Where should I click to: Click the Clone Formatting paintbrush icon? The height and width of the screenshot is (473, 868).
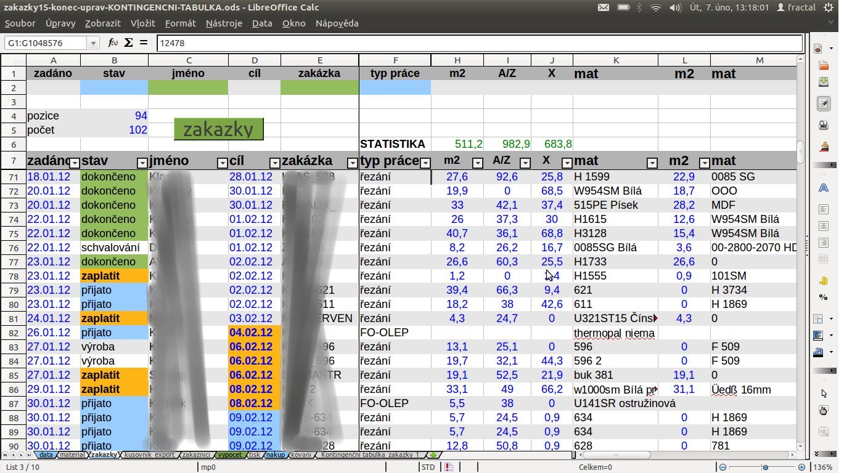(x=823, y=148)
